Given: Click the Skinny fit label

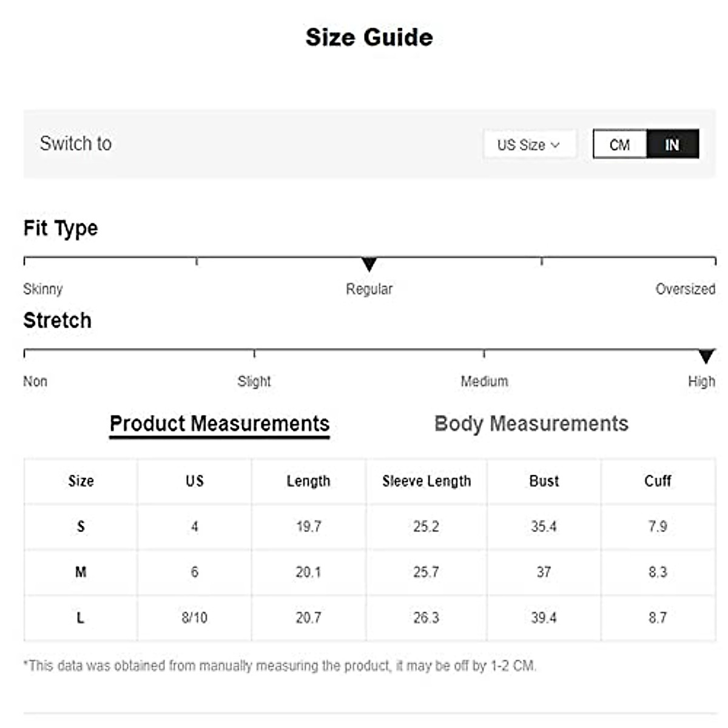Looking at the screenshot, I should (42, 289).
